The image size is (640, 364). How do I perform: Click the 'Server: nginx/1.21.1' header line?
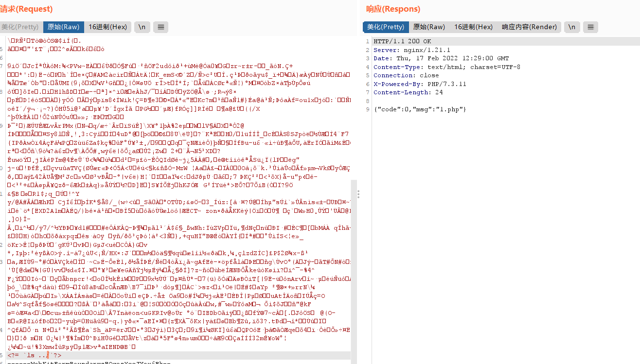click(412, 50)
